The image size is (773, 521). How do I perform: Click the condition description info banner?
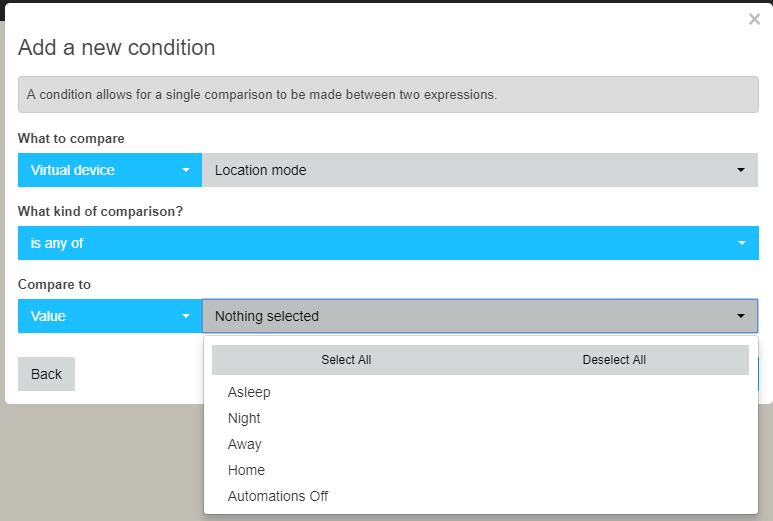[x=388, y=95]
